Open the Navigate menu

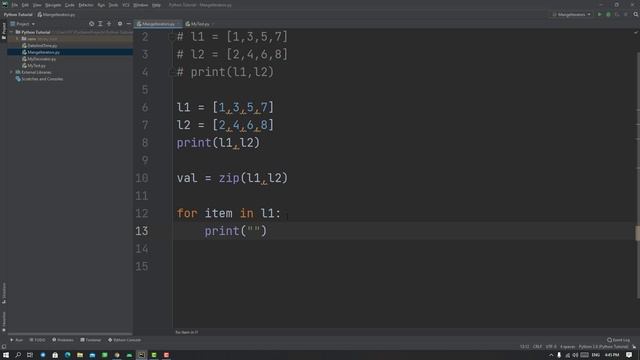point(53,5)
